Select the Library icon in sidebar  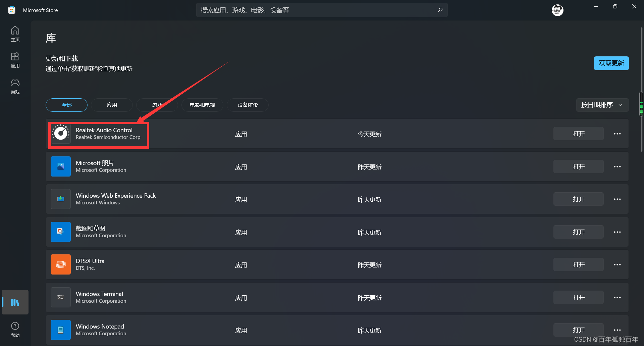[x=15, y=302]
